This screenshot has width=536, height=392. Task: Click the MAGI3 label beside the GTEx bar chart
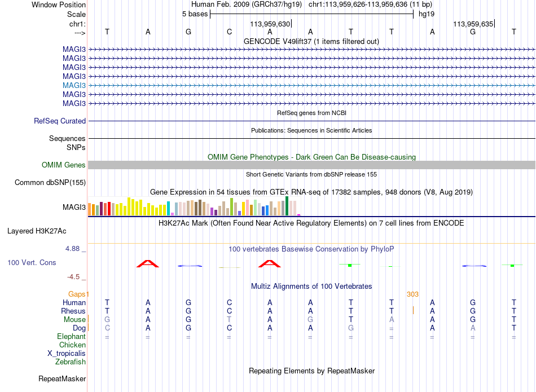74,207
